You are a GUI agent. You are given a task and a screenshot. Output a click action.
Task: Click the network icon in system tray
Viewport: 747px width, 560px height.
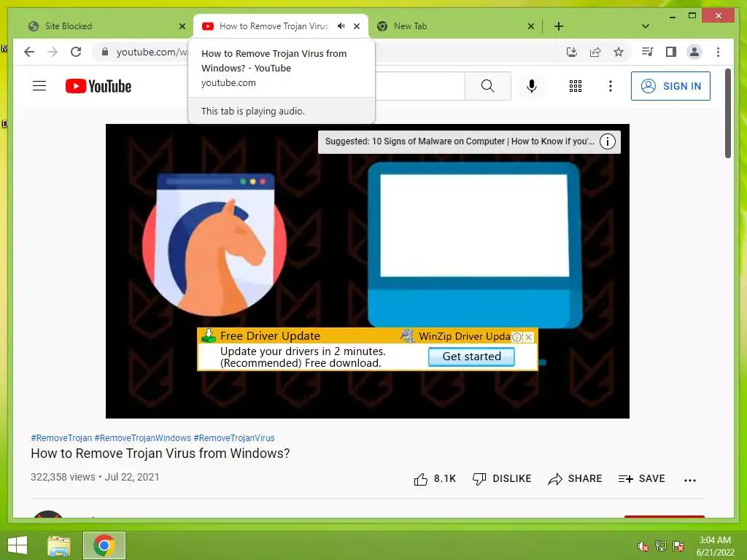(660, 546)
